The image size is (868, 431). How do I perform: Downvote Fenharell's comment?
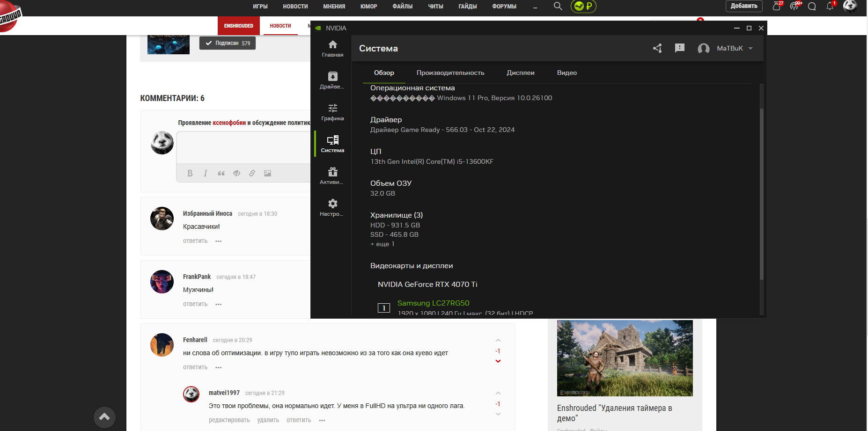point(498,361)
